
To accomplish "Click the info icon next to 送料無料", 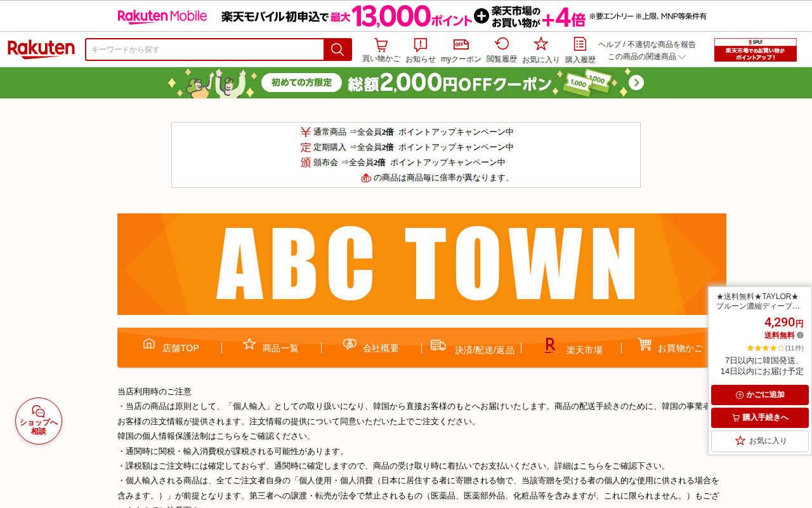I will click(x=800, y=335).
